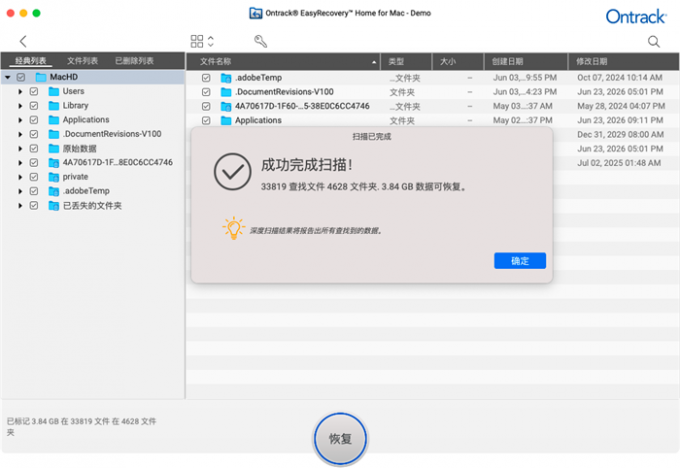Viewport: 680px width, 468px height.
Task: Select Library folder icon in tree
Action: pos(54,106)
